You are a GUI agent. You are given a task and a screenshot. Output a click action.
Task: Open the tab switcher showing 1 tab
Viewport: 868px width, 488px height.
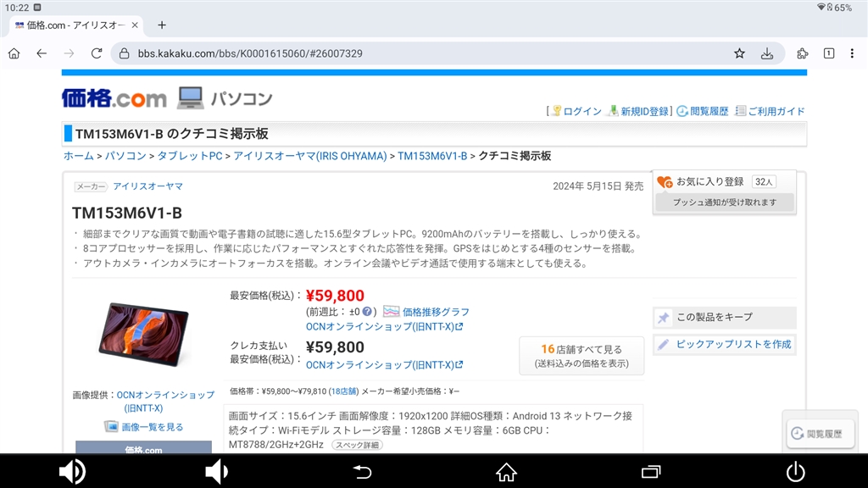pos(829,53)
